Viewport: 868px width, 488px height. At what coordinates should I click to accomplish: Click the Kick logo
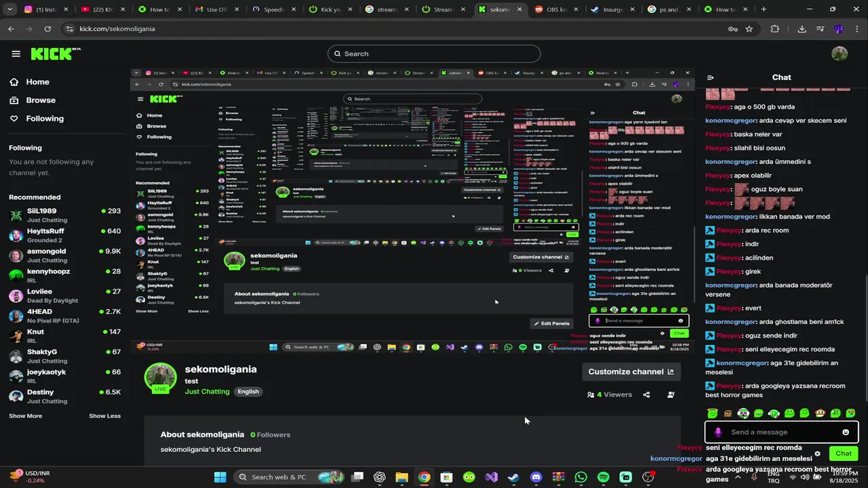click(54, 54)
